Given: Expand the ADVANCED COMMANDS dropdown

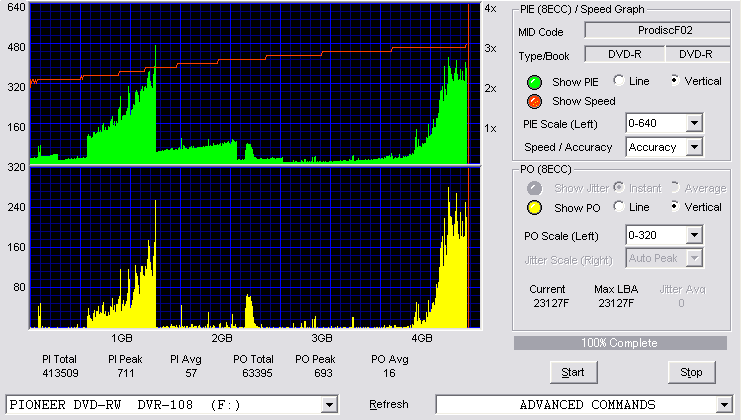Looking at the screenshot, I should click(x=724, y=405).
